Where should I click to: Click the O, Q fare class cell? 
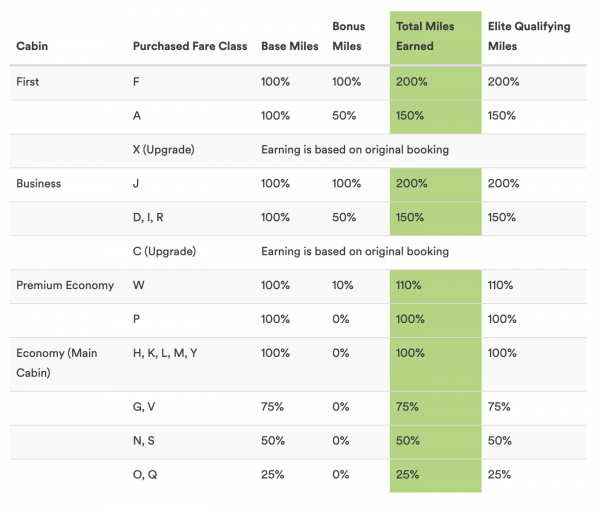(145, 474)
